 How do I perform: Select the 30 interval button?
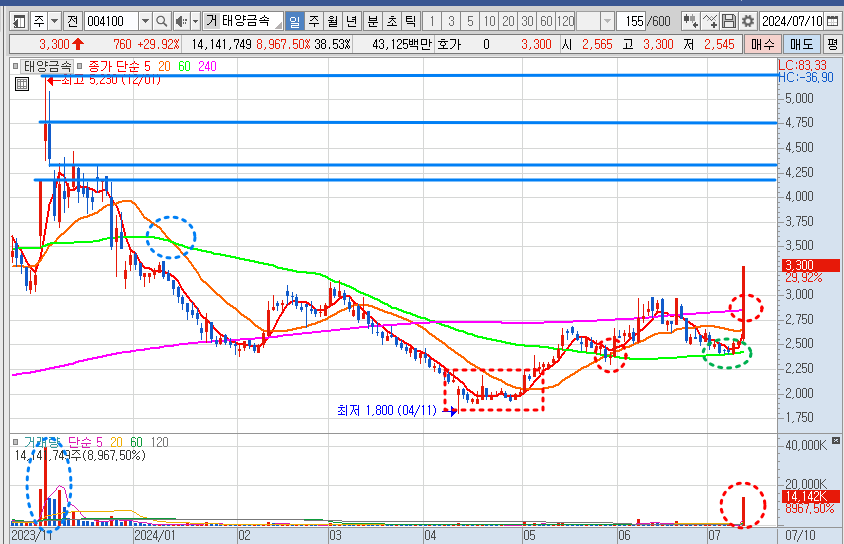click(528, 22)
